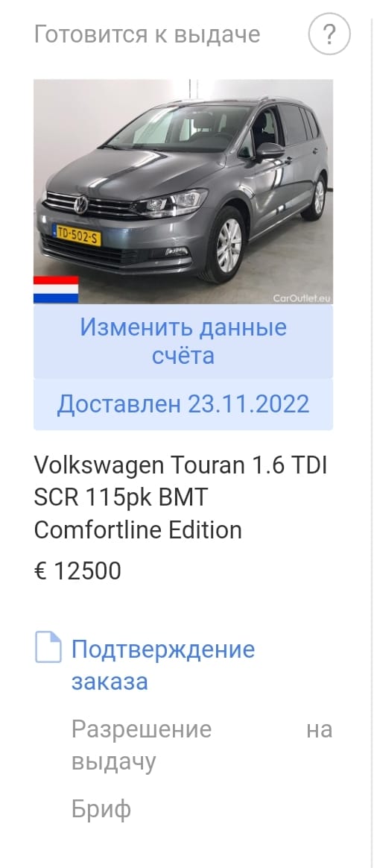This screenshot has width=374, height=868.
Task: Click the Готовится к выдаче status heading
Action: point(148,34)
